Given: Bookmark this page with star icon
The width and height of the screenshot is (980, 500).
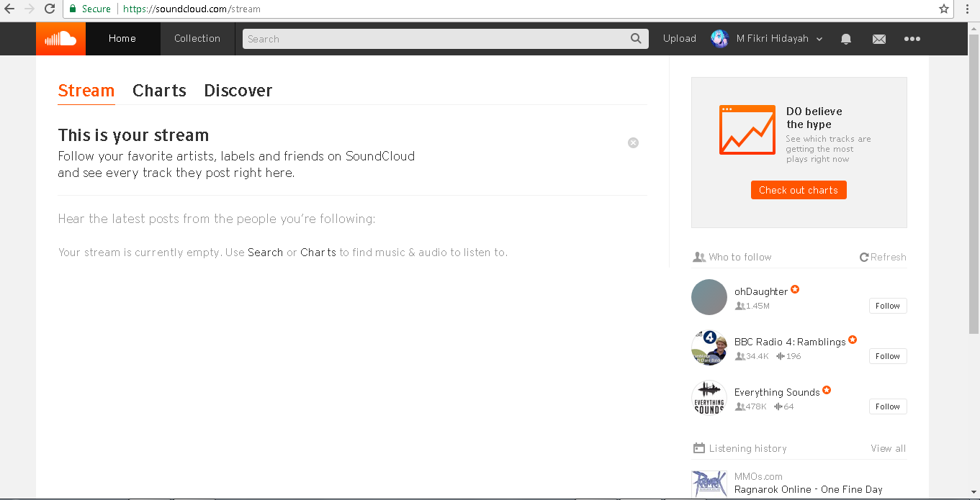Looking at the screenshot, I should coord(944,9).
